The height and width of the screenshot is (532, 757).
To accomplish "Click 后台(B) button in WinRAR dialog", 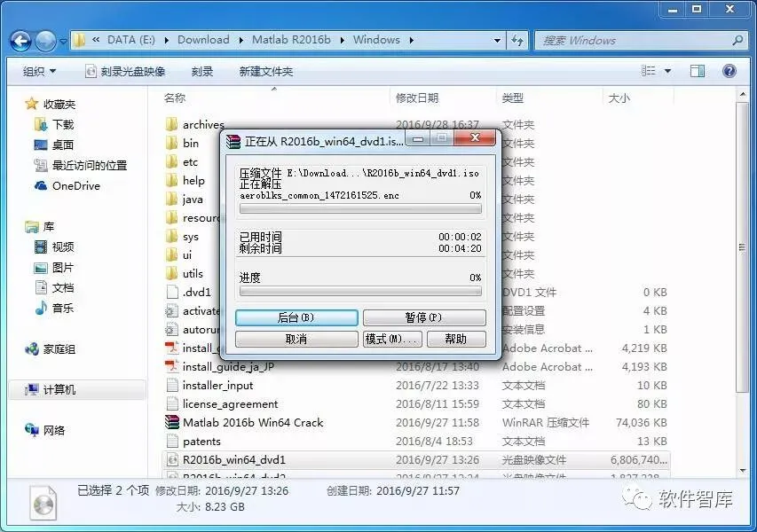I will pyautogui.click(x=296, y=317).
